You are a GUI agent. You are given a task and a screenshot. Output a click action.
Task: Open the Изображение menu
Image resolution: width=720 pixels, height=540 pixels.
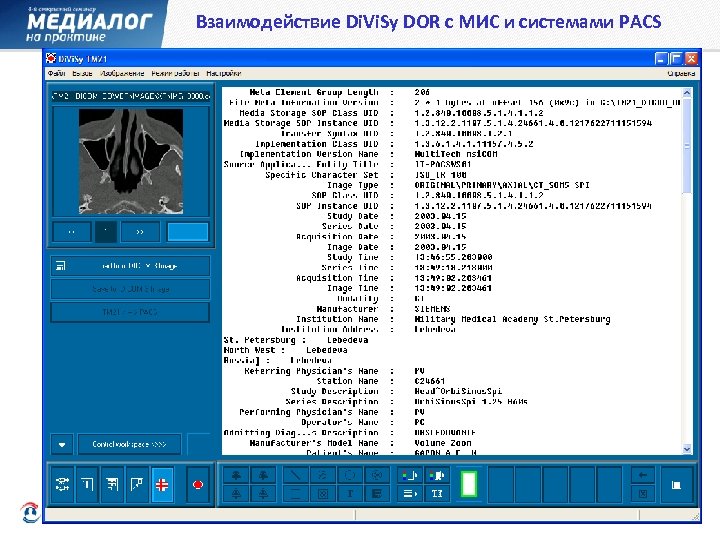pyautogui.click(x=122, y=73)
